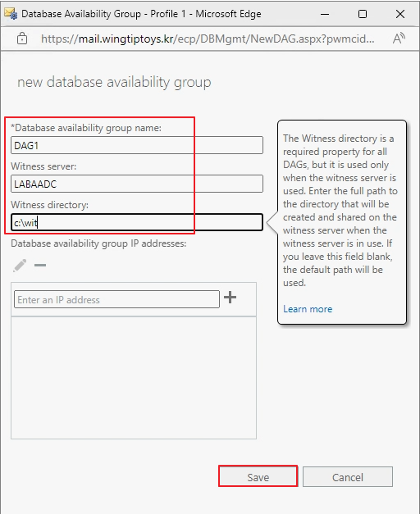Click the pencil edit icon for IP addresses

click(20, 265)
